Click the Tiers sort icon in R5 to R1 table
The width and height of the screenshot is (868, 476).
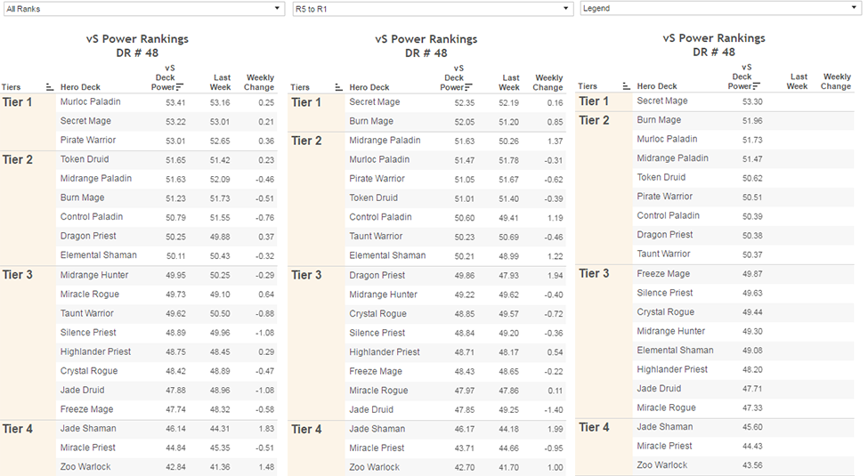point(339,87)
